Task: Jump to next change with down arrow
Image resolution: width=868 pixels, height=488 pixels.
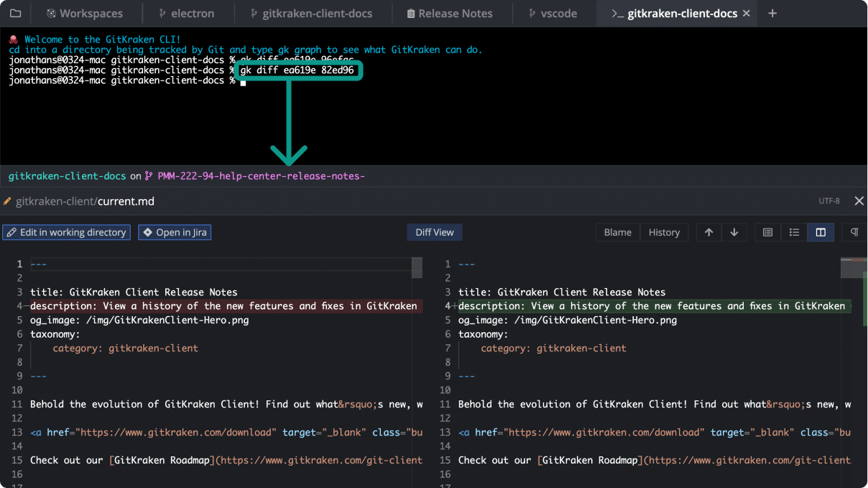Action: click(734, 232)
